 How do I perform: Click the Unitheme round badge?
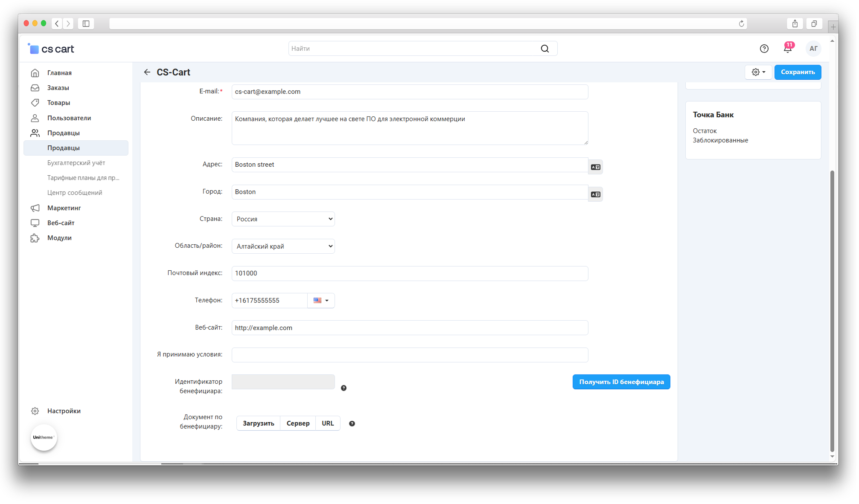44,437
